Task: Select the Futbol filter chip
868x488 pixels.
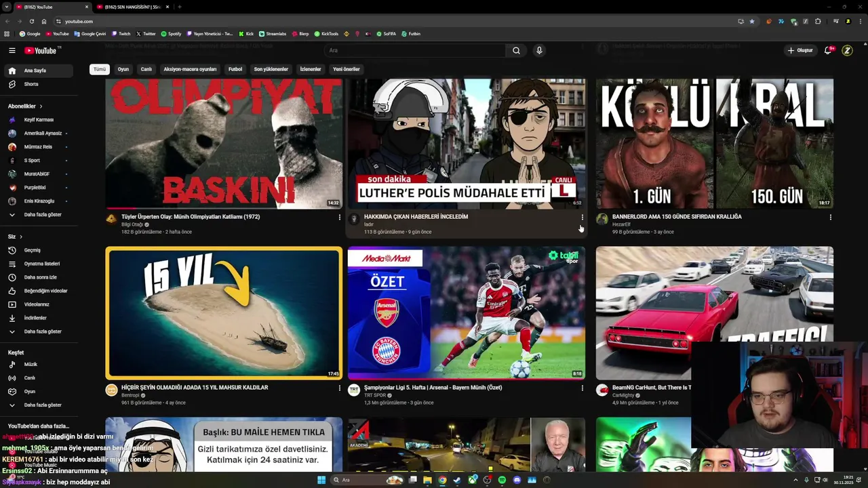Action: click(x=235, y=69)
